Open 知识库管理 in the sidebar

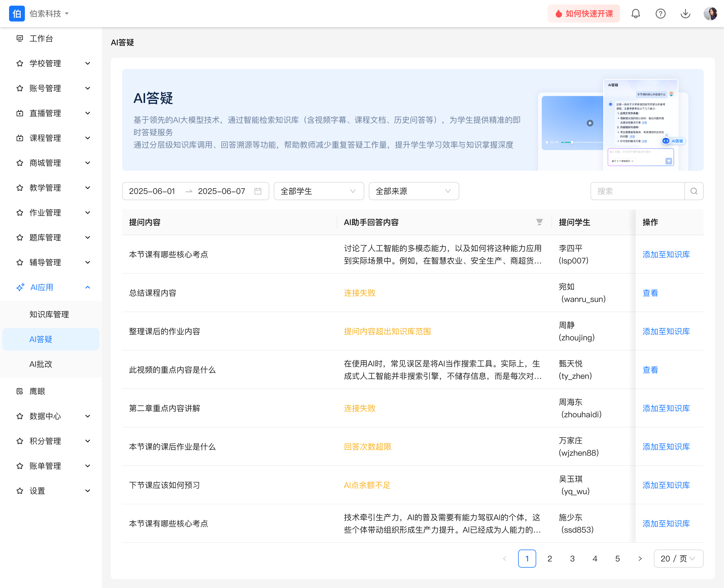coord(49,314)
